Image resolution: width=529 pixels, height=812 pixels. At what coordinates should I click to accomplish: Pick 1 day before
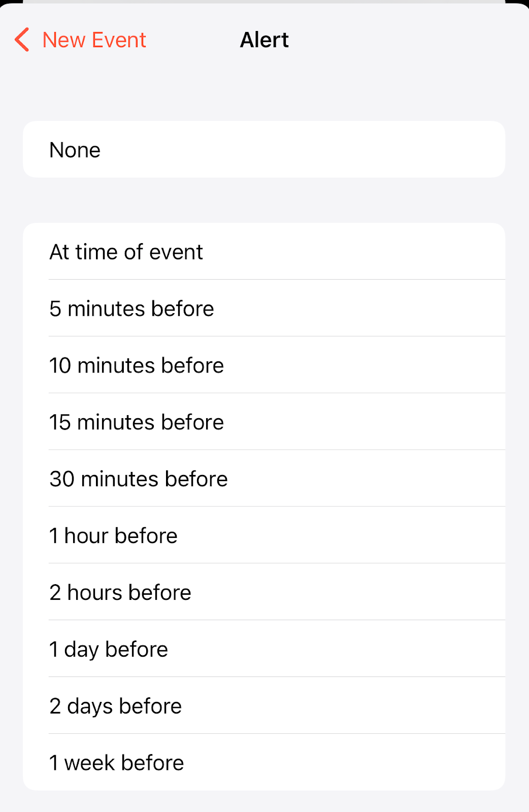pos(264,650)
